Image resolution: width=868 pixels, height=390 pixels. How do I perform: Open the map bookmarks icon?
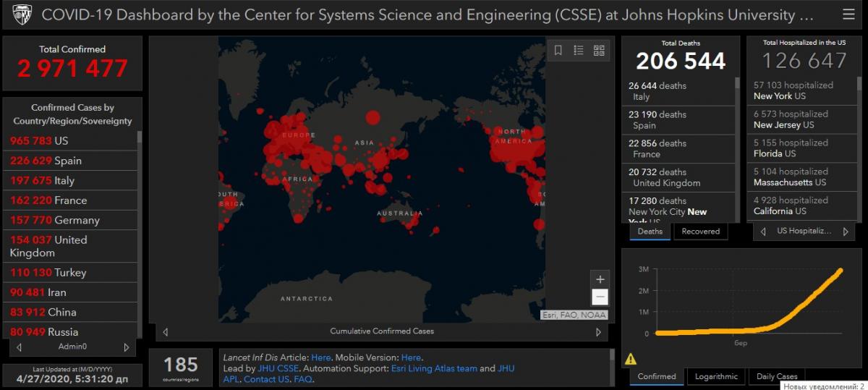click(x=558, y=50)
